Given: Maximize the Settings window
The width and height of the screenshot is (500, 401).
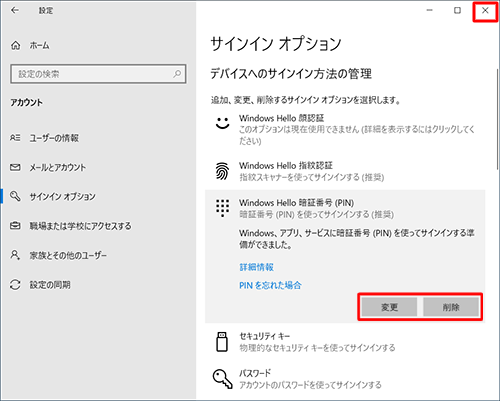Looking at the screenshot, I should (458, 11).
